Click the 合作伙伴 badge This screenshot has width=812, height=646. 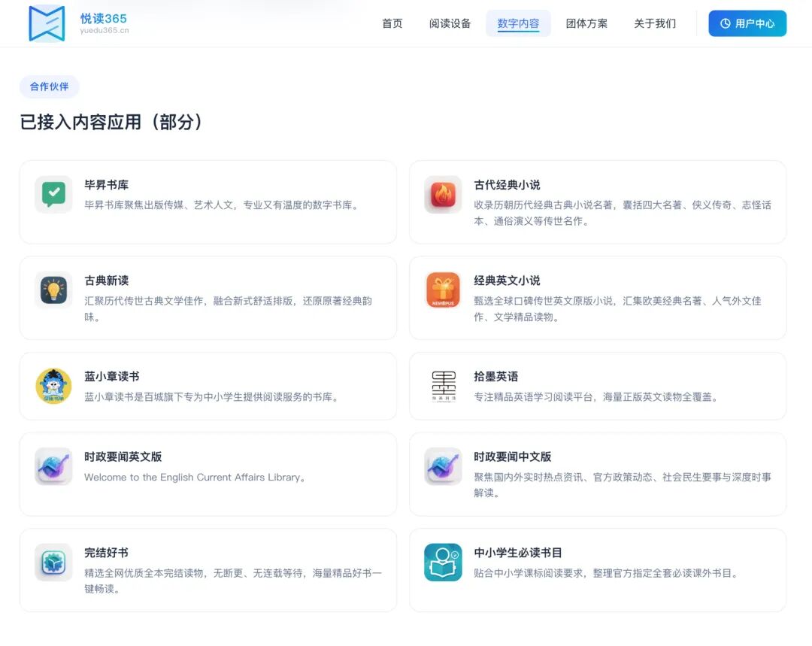point(49,86)
